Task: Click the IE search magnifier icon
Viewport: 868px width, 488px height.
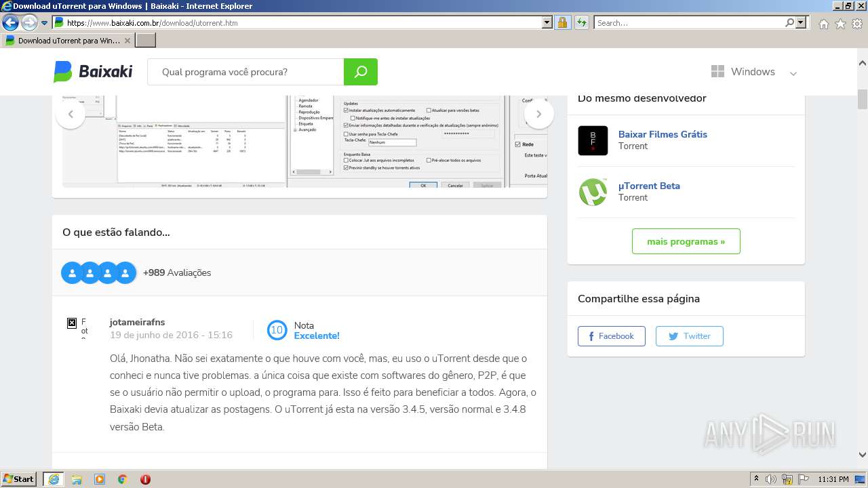Action: click(x=789, y=23)
